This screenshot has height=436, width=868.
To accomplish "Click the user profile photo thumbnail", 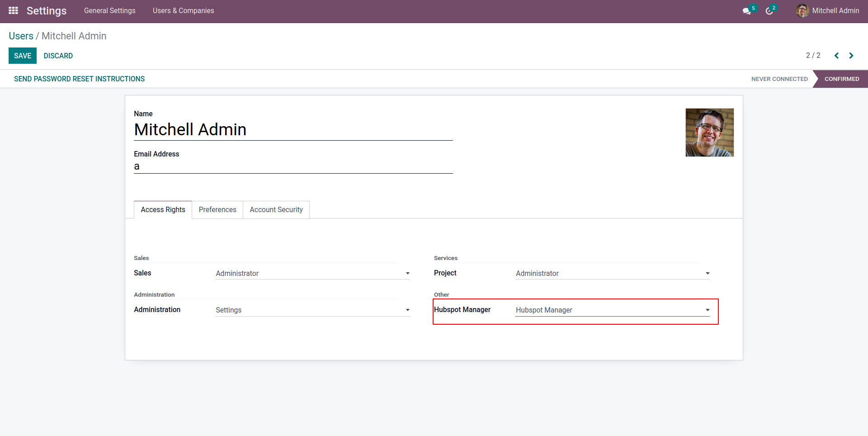I will tap(709, 133).
